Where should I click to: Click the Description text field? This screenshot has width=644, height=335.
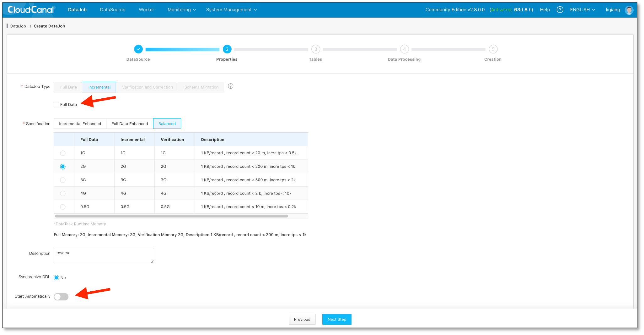coord(104,255)
